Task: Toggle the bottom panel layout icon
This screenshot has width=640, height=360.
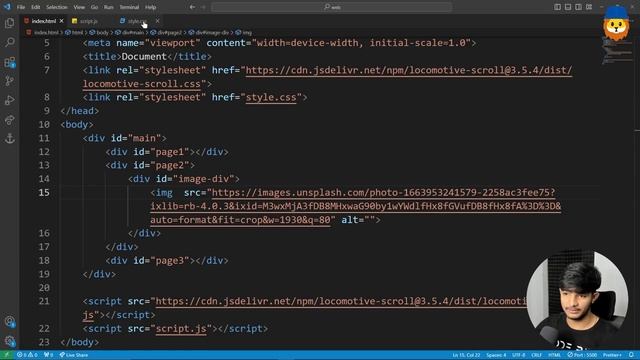Action: [x=568, y=7]
